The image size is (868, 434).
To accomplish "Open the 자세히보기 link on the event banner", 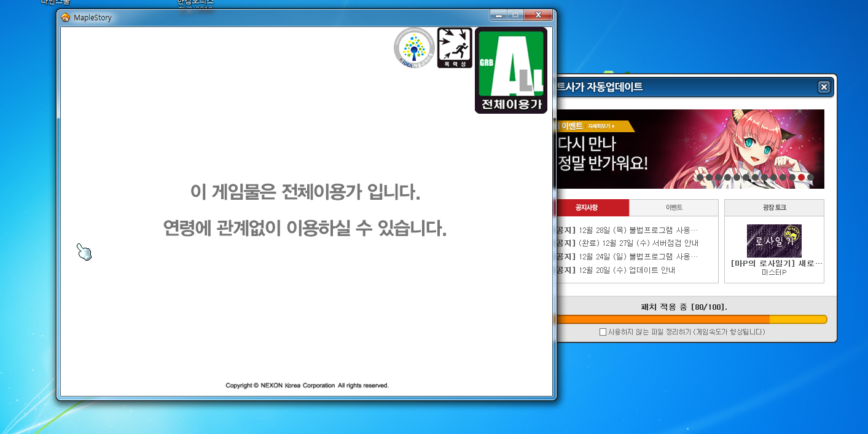I will pyautogui.click(x=601, y=126).
